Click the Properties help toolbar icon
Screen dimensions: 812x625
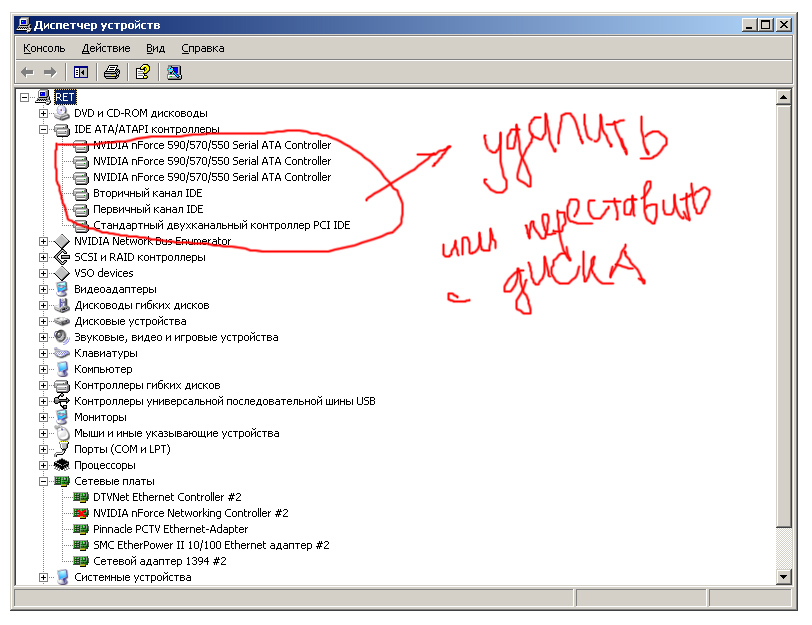(143, 72)
